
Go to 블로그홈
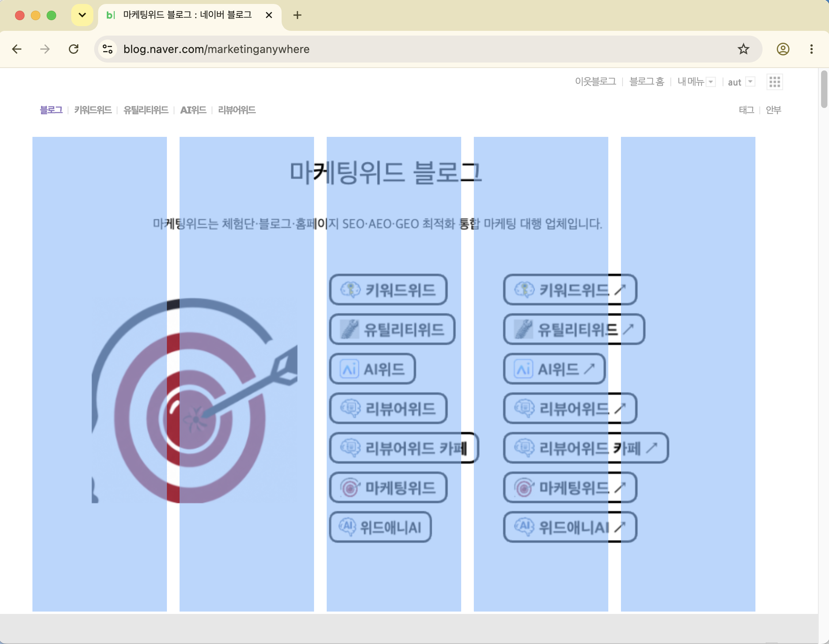coord(647,82)
